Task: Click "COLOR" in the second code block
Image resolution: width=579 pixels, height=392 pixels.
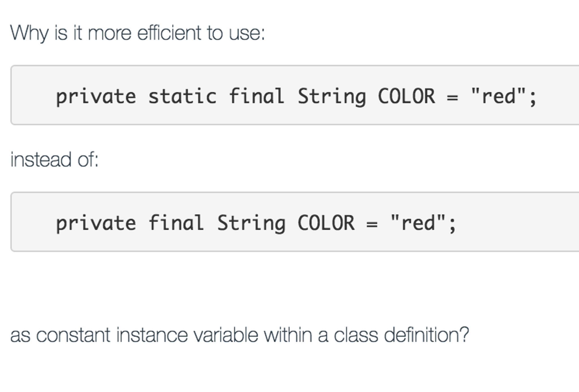Action: [x=326, y=223]
